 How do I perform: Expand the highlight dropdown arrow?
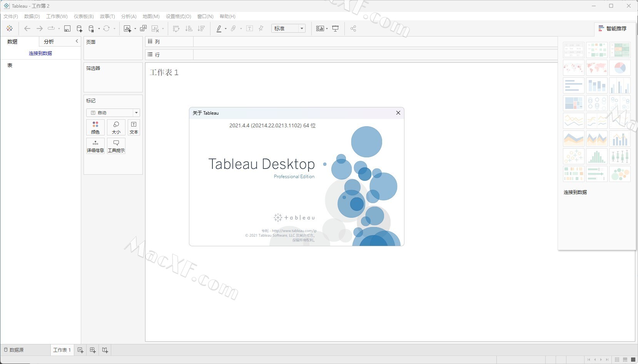click(x=225, y=29)
